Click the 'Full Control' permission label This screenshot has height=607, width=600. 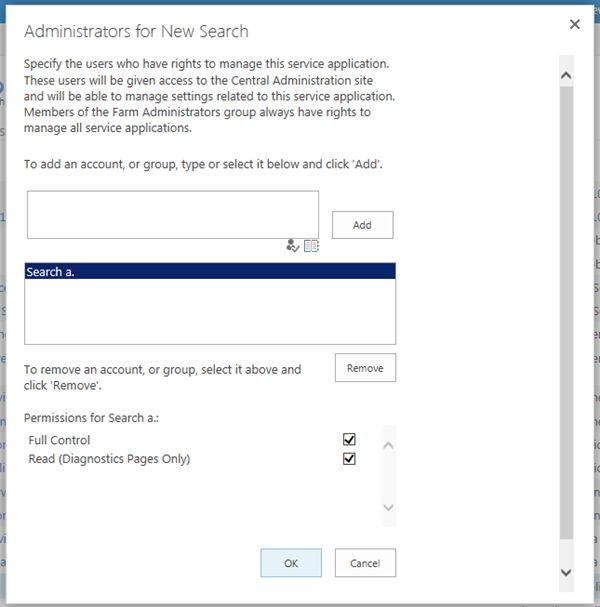click(x=59, y=440)
